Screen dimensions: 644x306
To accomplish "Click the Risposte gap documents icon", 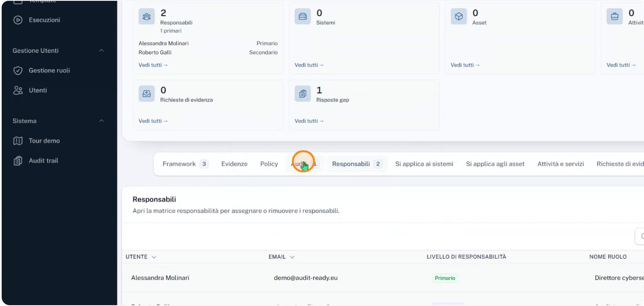I will 303,94.
